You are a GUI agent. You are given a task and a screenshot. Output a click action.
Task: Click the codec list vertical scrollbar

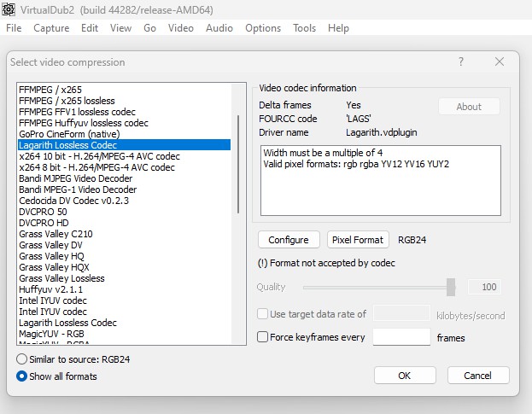click(238, 164)
